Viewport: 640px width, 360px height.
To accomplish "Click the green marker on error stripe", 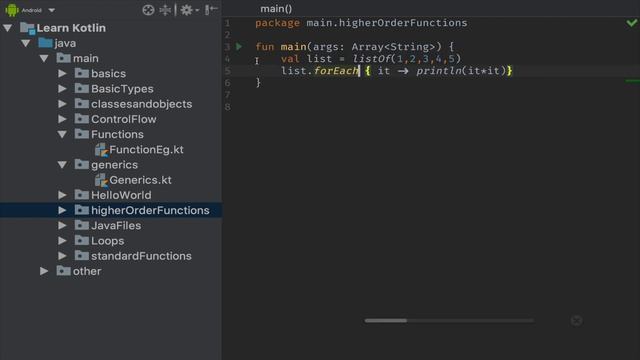I will 632,81.
